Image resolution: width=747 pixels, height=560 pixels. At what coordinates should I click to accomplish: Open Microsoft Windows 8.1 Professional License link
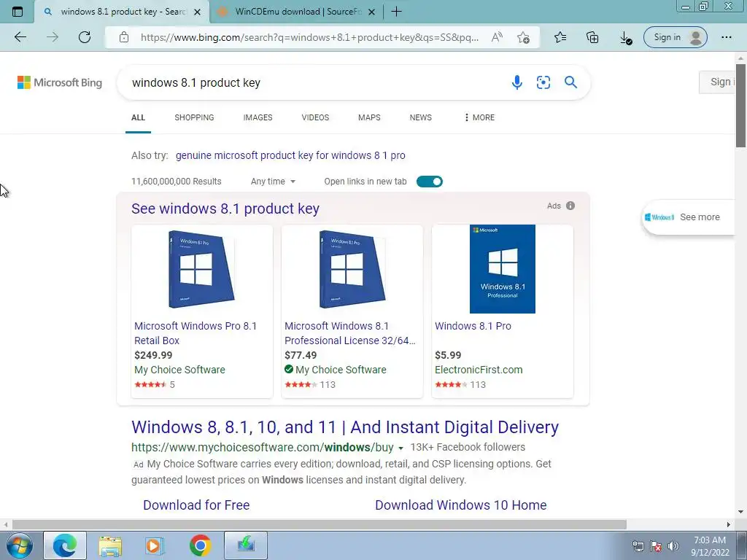(x=349, y=333)
